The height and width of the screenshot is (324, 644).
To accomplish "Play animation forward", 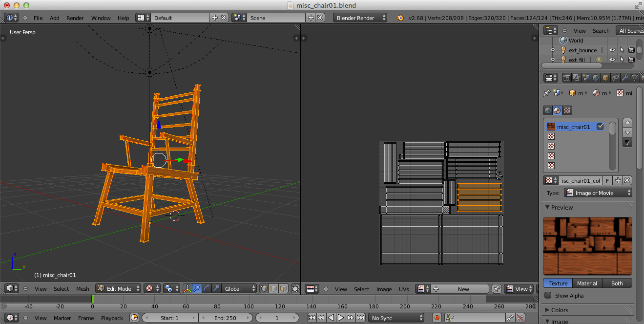I will pyautogui.click(x=341, y=318).
